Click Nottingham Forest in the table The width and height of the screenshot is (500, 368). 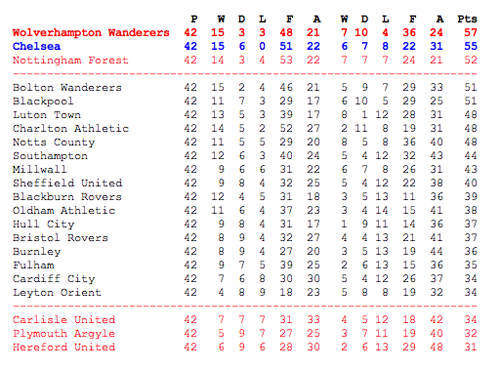coord(70,60)
